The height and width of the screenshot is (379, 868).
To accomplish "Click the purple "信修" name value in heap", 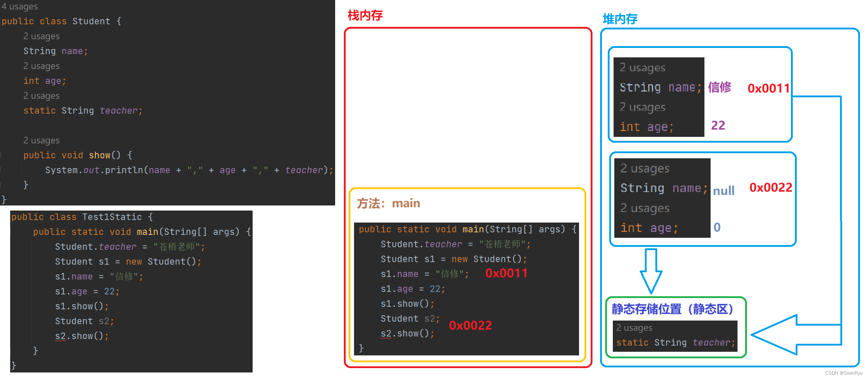I will point(720,87).
